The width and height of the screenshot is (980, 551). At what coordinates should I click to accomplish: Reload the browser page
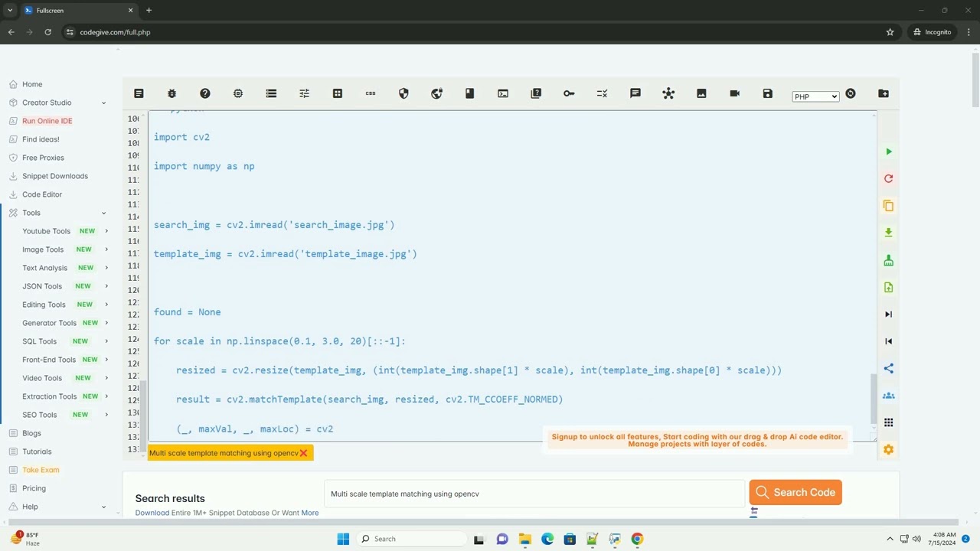(x=47, y=32)
